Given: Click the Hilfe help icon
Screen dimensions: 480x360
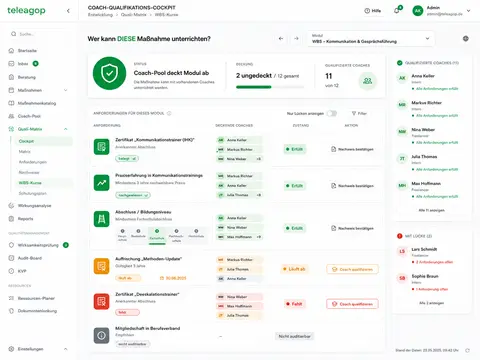Looking at the screenshot, I should click(367, 11).
